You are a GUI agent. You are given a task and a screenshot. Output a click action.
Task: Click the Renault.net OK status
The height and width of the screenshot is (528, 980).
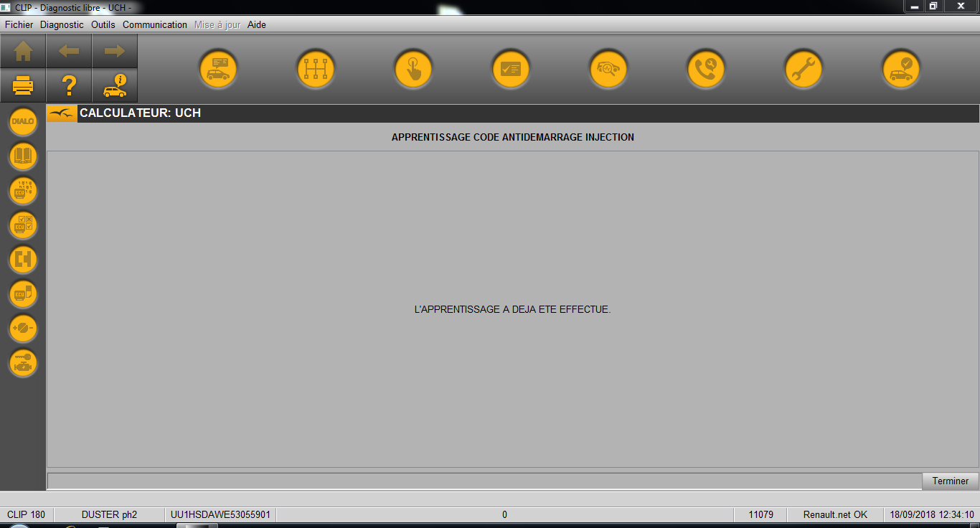(835, 514)
